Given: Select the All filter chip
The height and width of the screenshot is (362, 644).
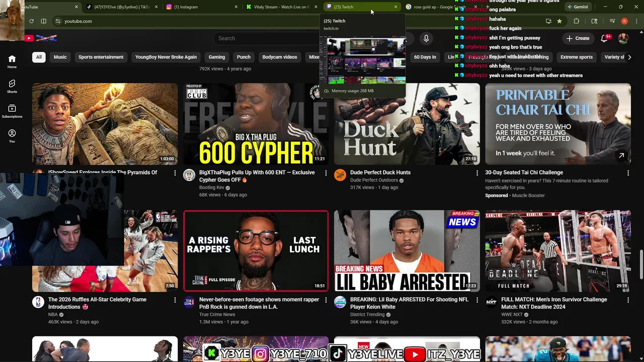Looking at the screenshot, I should [39, 57].
